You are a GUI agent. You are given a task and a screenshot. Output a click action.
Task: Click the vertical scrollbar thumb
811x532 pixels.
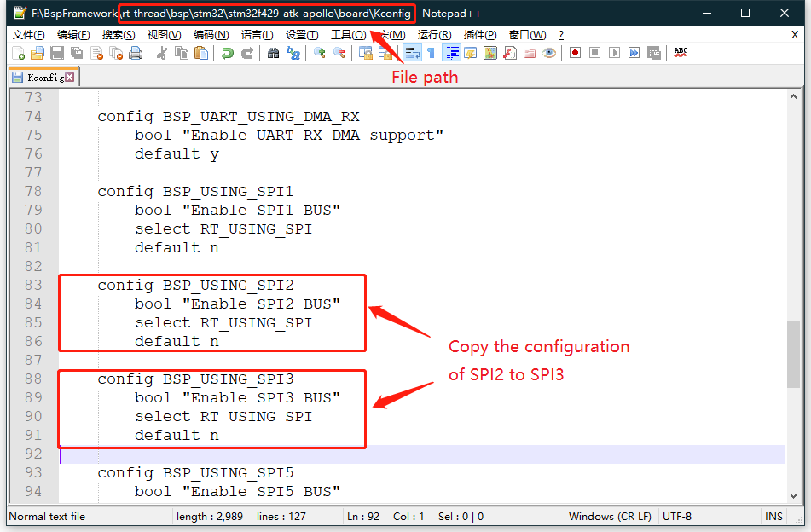pyautogui.click(x=793, y=354)
